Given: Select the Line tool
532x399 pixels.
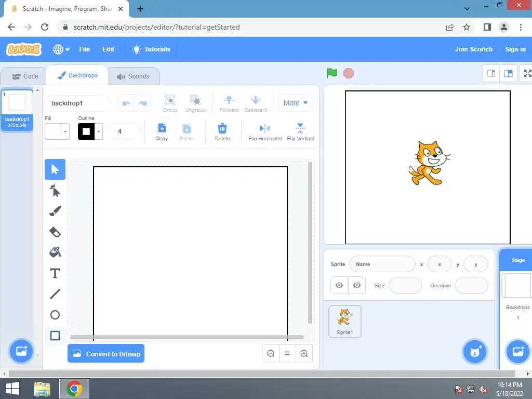Looking at the screenshot, I should click(x=55, y=294).
